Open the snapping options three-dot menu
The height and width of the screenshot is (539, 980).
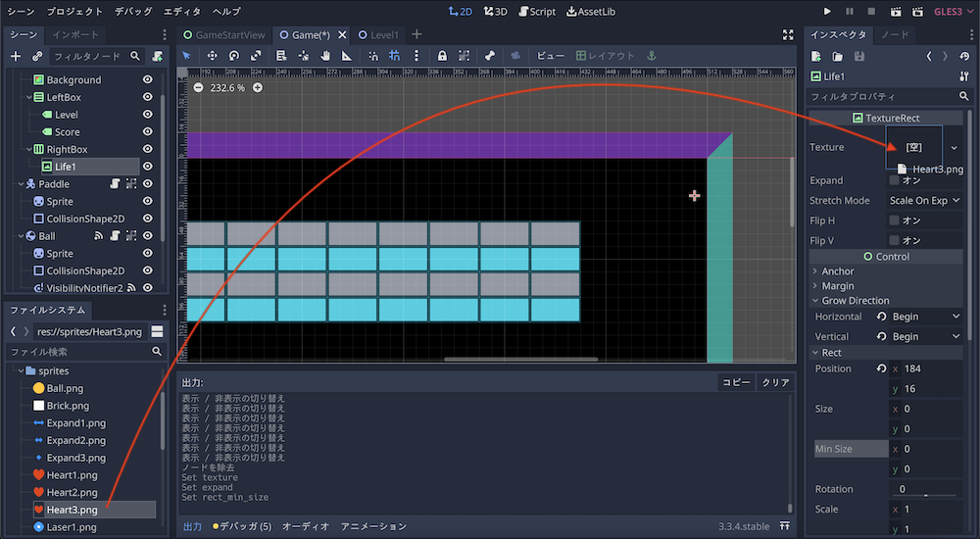click(x=416, y=56)
